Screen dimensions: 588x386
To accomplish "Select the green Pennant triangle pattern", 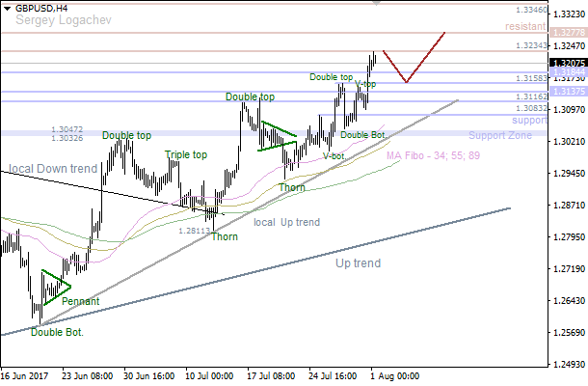I will (53, 286).
